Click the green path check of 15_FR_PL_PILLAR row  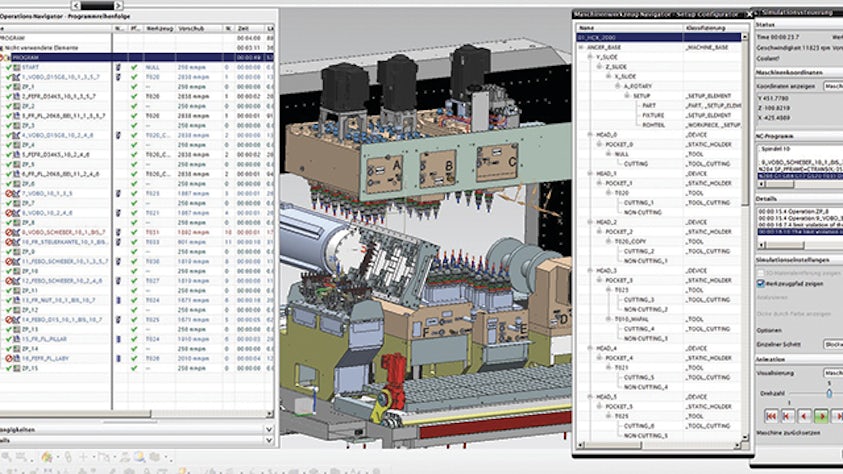[134, 339]
